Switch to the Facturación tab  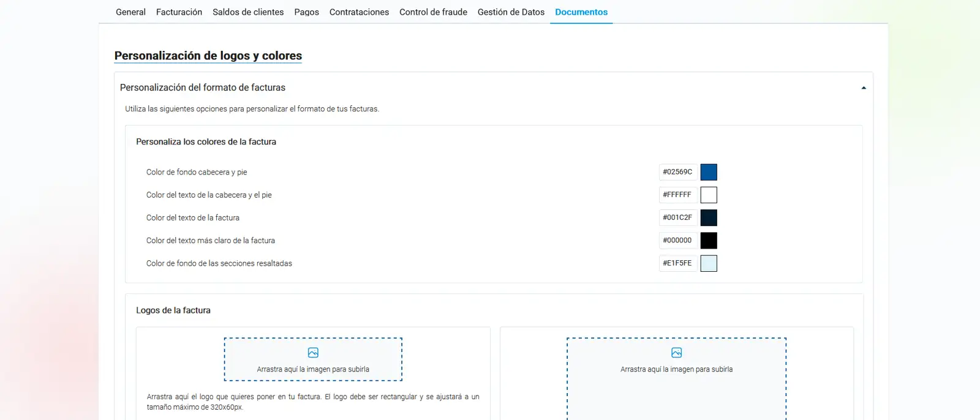click(x=179, y=12)
